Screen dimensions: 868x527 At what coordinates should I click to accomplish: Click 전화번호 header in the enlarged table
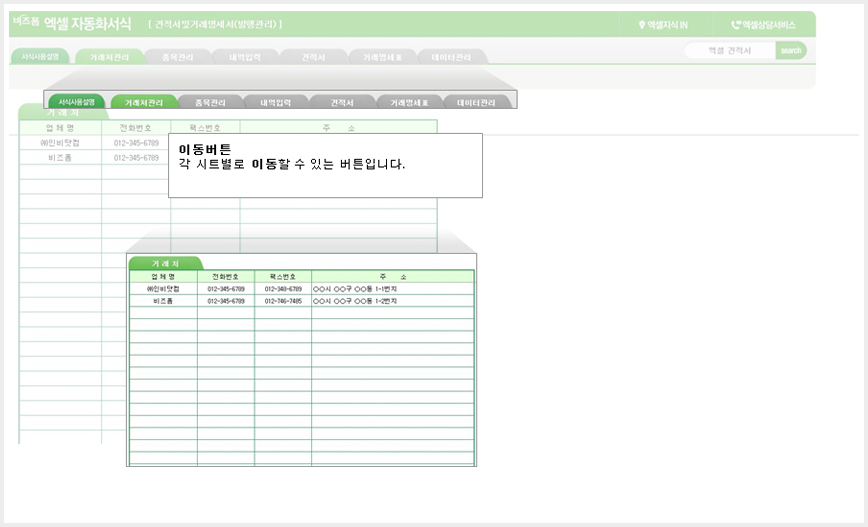tap(226, 276)
